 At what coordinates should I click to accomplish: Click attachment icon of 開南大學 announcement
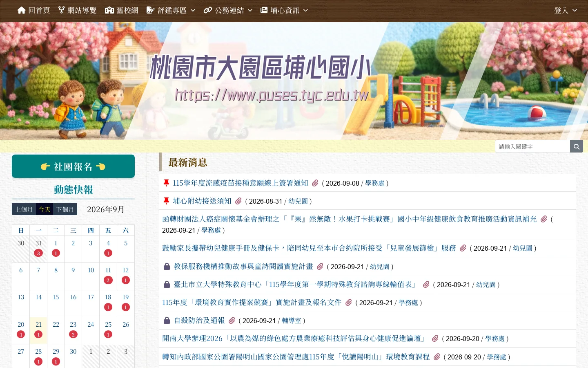pyautogui.click(x=435, y=339)
